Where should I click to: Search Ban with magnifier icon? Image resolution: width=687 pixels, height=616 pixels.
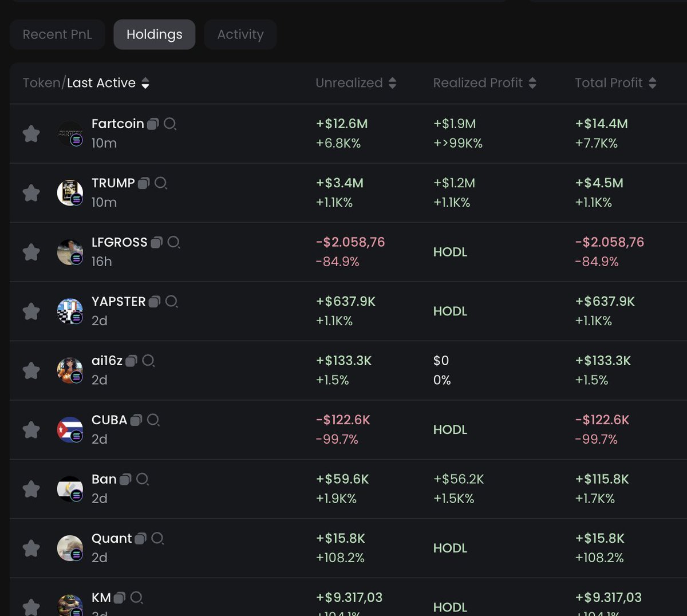point(143,479)
